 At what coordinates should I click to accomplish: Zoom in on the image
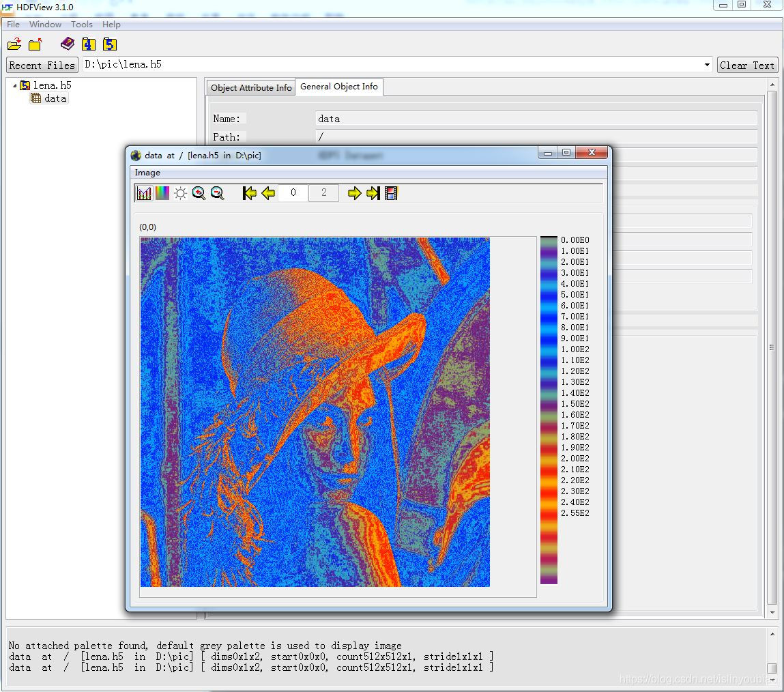[x=199, y=193]
